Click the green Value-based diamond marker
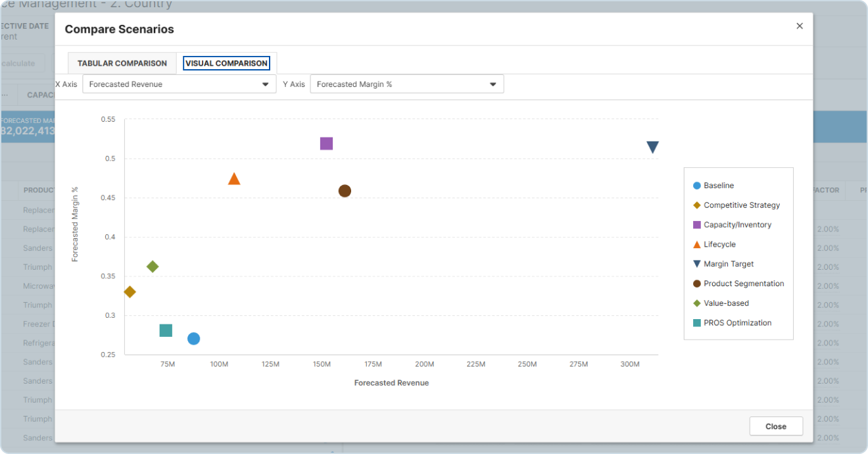868x454 pixels. coord(153,266)
